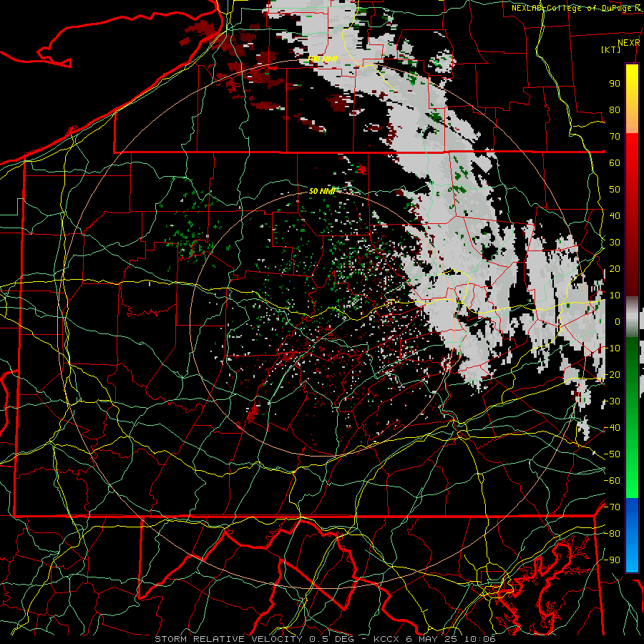
Task: Select the positive 50 knot scale label
Action: [x=615, y=190]
